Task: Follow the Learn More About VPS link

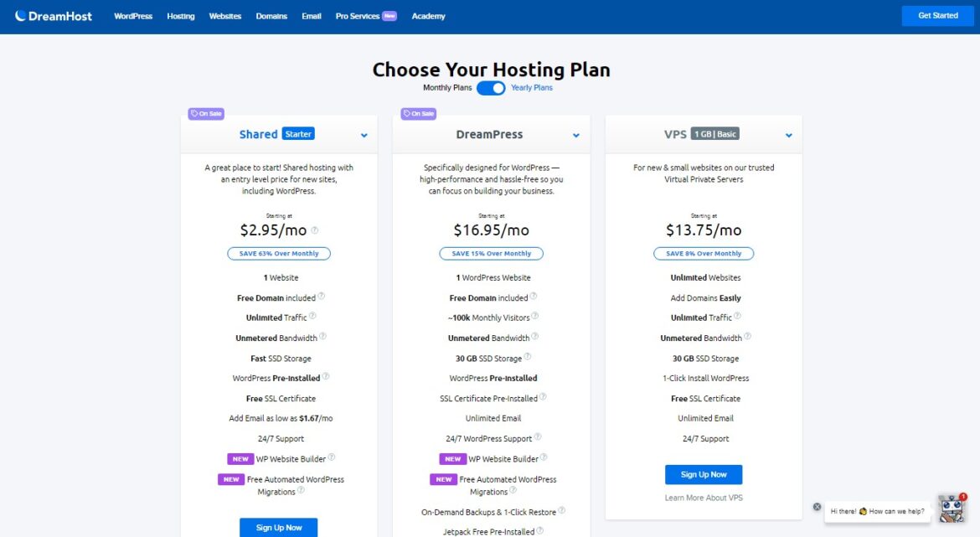Action: pos(704,498)
